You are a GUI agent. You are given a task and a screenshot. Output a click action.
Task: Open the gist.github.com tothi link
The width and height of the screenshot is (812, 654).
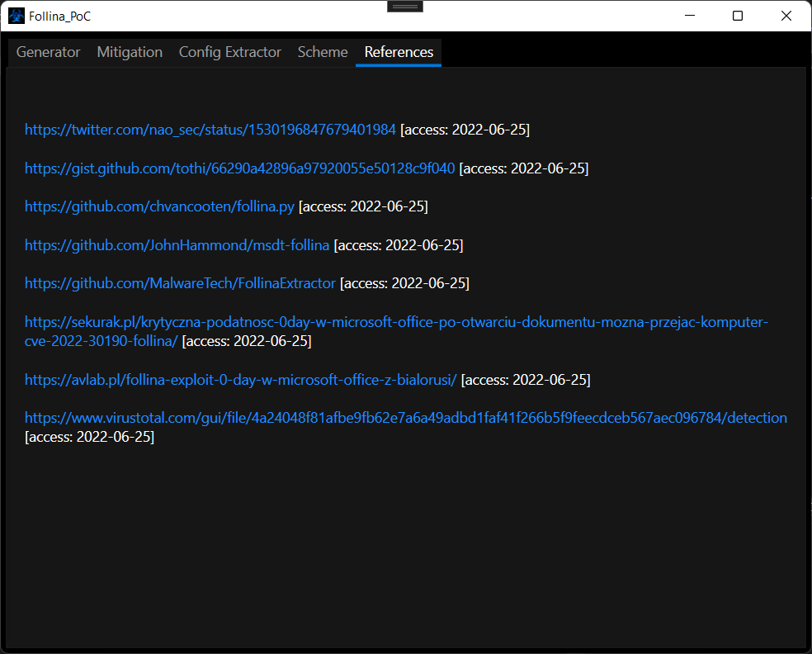pos(240,168)
